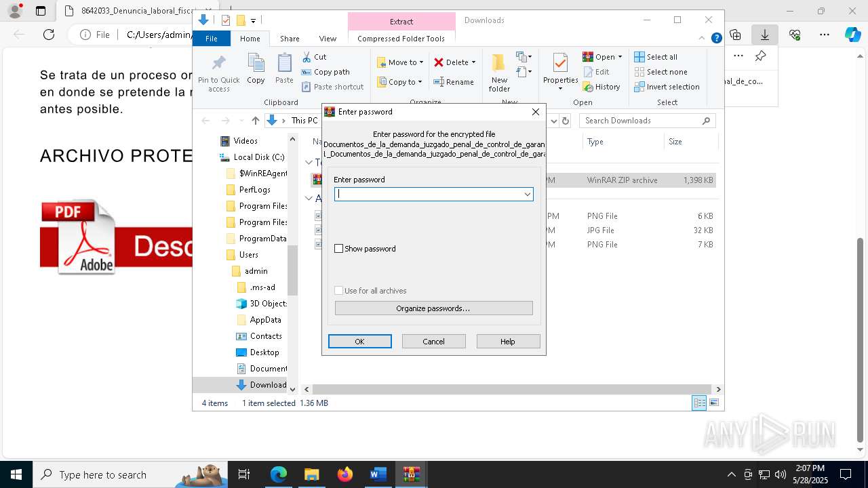This screenshot has height=488, width=868.
Task: Switch to details view icon in status bar
Action: coord(699,403)
